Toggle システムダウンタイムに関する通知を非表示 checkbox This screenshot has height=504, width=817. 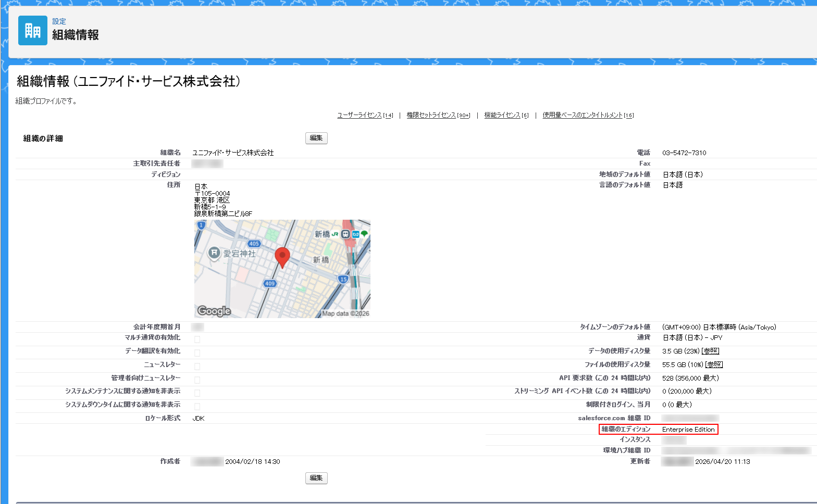[197, 407]
